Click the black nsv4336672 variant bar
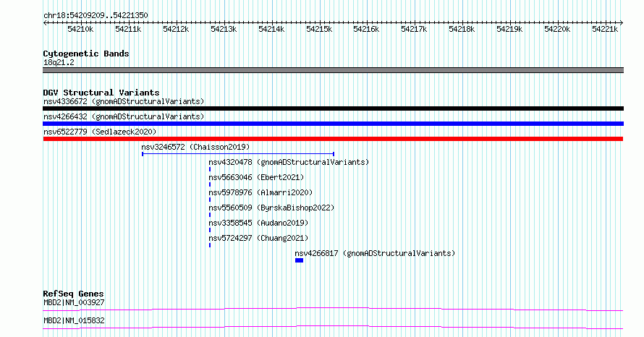This screenshot has width=644, height=337. pyautogui.click(x=333, y=108)
